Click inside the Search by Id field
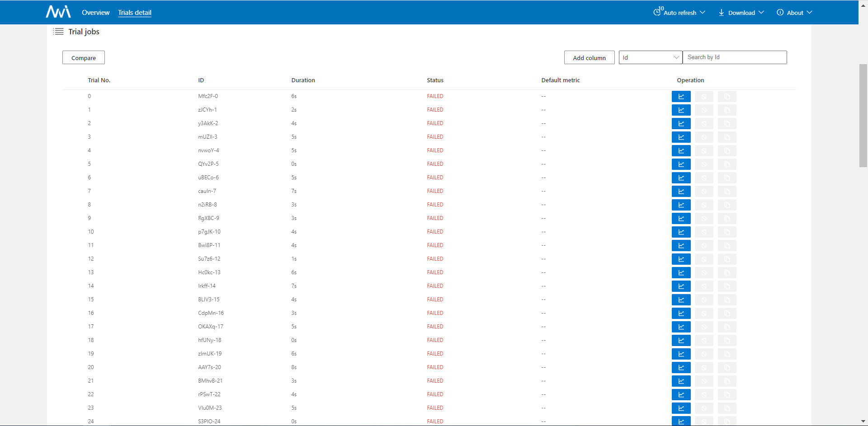Viewport: 868px width, 426px height. point(735,57)
